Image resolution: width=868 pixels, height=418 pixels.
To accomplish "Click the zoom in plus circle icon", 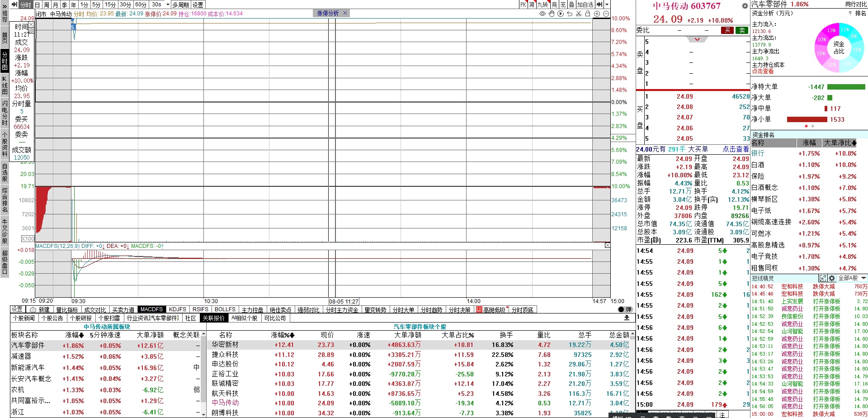I will pos(597,14).
